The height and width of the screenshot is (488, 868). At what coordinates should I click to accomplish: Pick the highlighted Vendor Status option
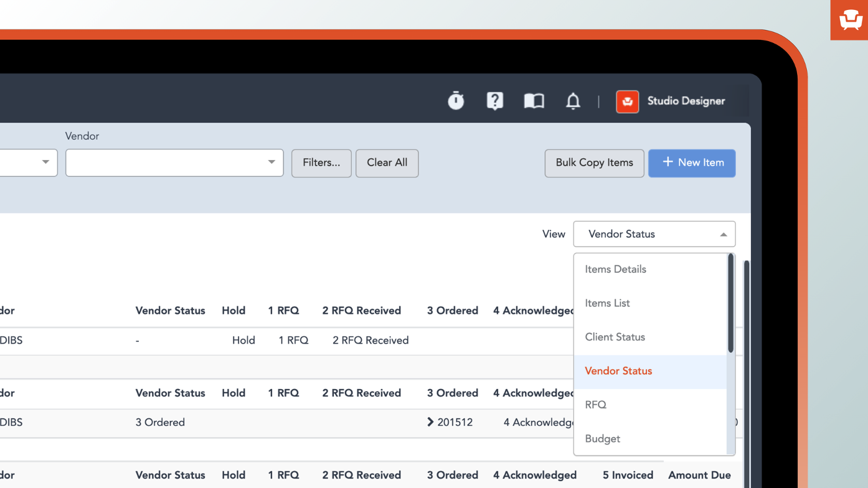618,371
